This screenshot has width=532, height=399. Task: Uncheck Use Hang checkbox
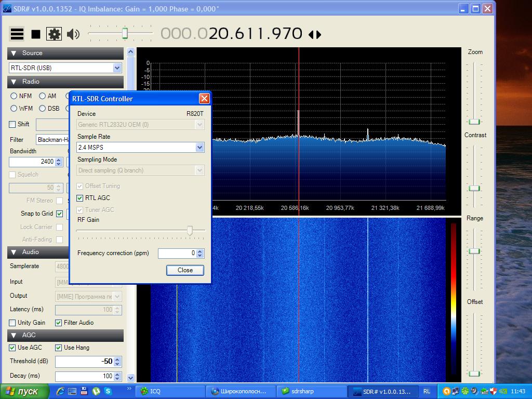click(x=58, y=348)
